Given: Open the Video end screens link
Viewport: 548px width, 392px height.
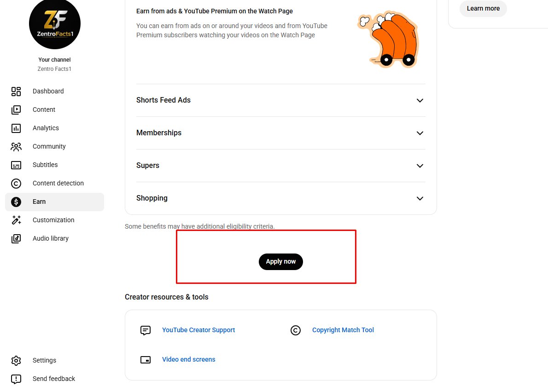Looking at the screenshot, I should [189, 359].
